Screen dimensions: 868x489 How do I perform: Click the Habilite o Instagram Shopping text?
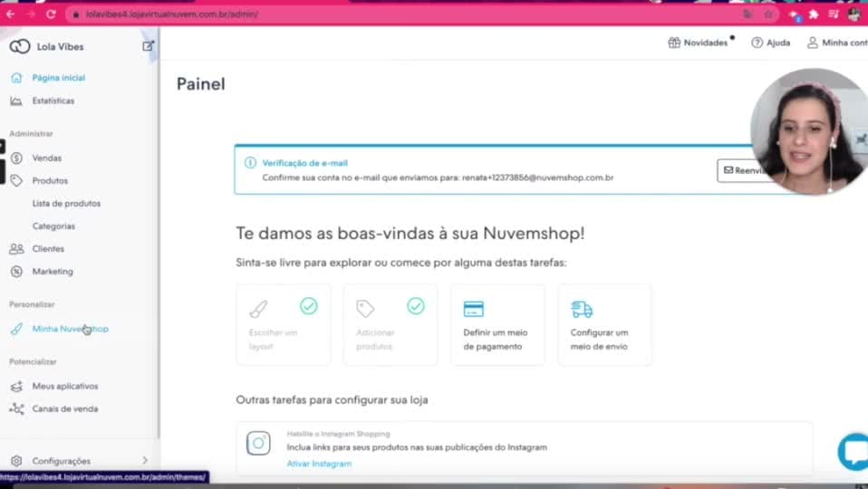click(x=338, y=434)
